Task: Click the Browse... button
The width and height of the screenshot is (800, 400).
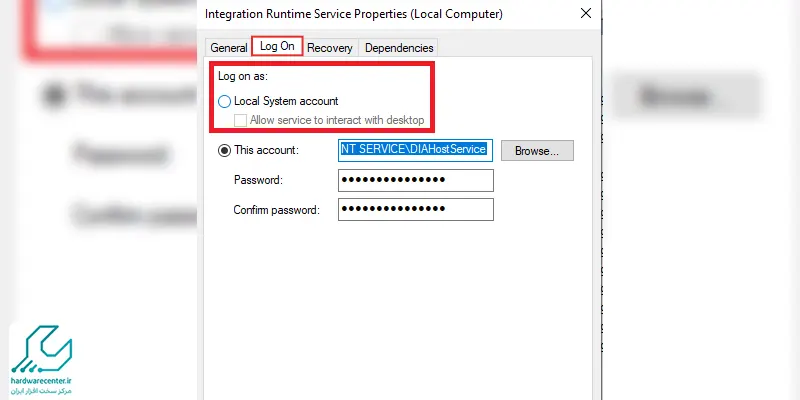Action: (x=537, y=151)
